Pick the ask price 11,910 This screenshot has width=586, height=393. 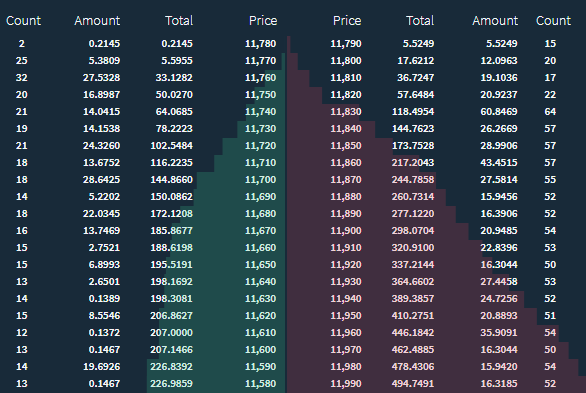(346, 248)
